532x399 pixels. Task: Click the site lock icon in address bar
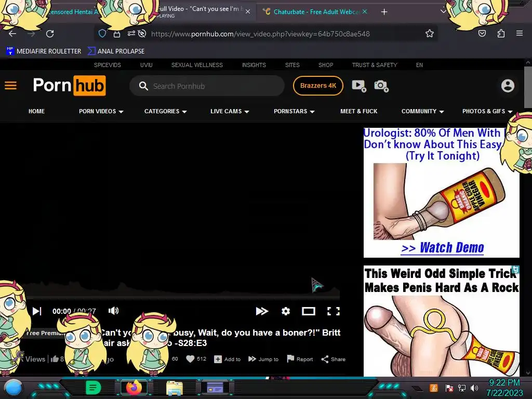click(117, 34)
